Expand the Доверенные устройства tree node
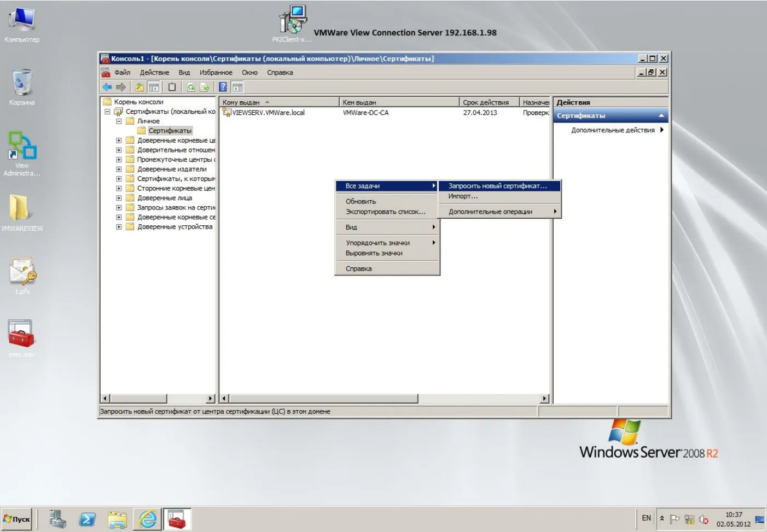 click(119, 227)
